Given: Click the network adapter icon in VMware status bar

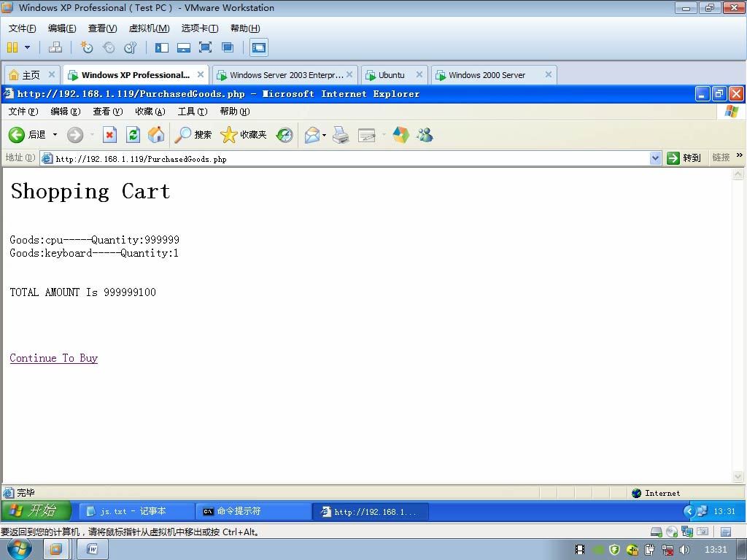Looking at the screenshot, I should tap(687, 532).
